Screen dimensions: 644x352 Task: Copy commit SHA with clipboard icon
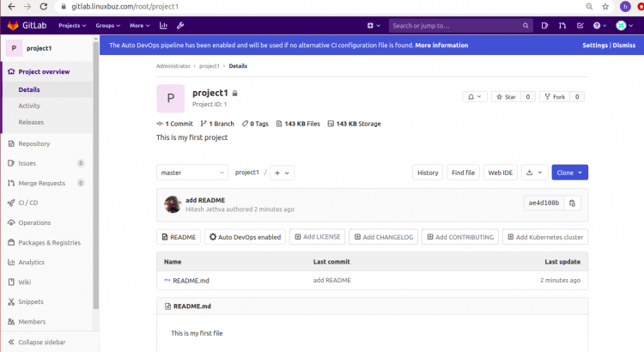pyautogui.click(x=572, y=203)
